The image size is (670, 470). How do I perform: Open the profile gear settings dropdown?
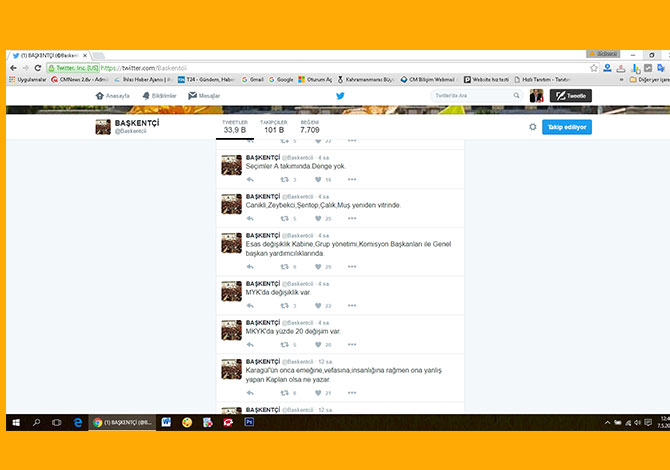point(532,127)
